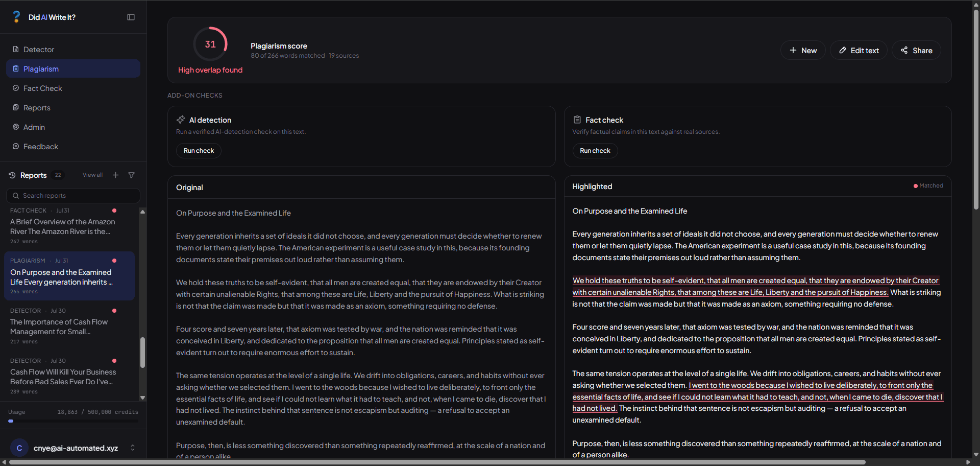This screenshot has height=466, width=980.
Task: Click the ADD-ON CHECKS label
Action: click(x=195, y=96)
